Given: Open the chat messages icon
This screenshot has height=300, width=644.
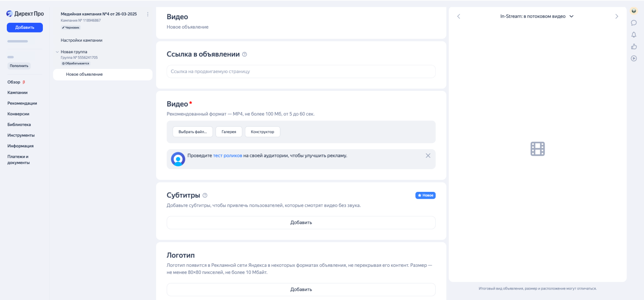Looking at the screenshot, I should 634,23.
